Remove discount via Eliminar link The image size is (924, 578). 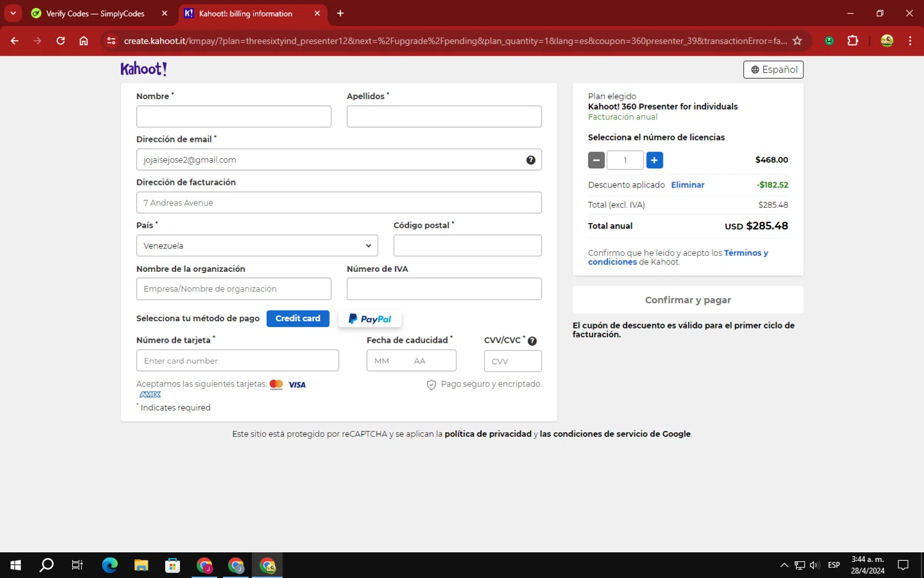pyautogui.click(x=687, y=185)
